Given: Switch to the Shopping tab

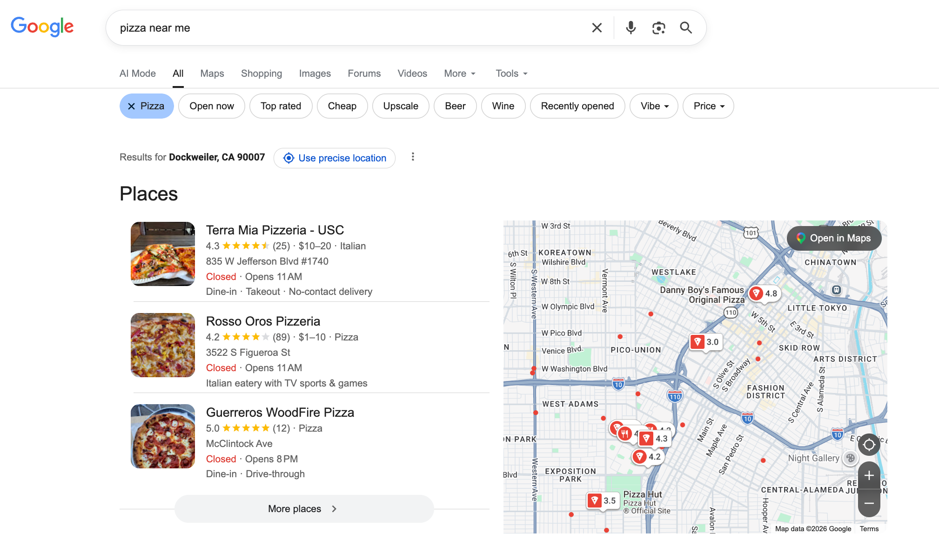Looking at the screenshot, I should [262, 73].
